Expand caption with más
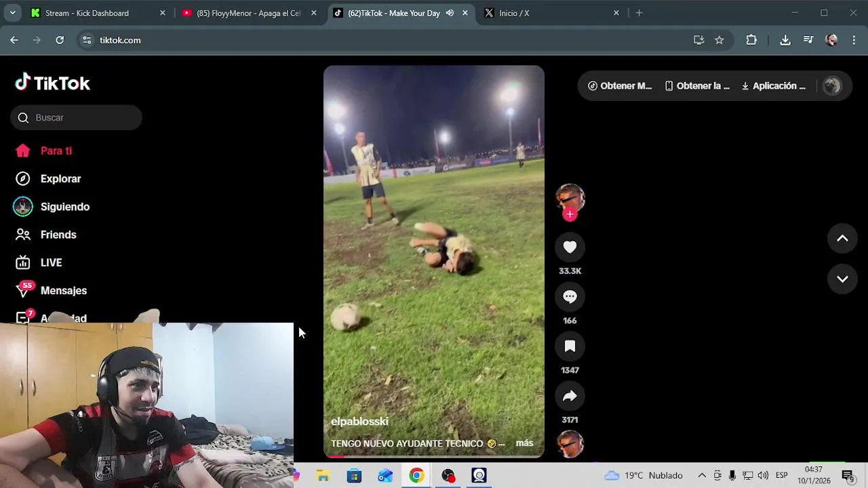 pyautogui.click(x=524, y=443)
